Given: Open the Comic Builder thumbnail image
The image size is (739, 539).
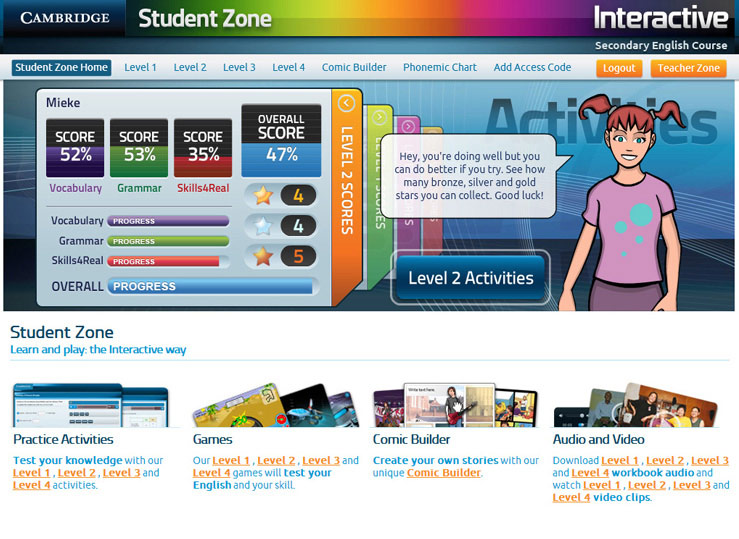Looking at the screenshot, I should coord(455,405).
